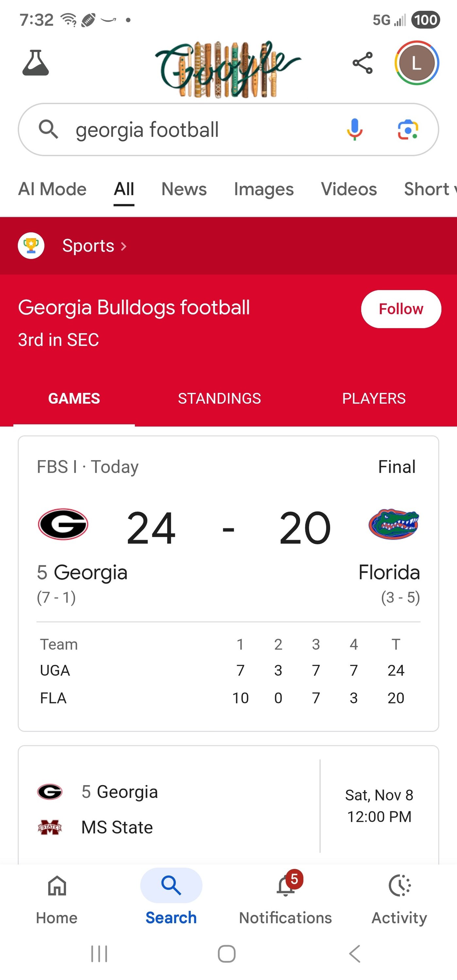Switch to the STANDINGS tab

(x=219, y=398)
